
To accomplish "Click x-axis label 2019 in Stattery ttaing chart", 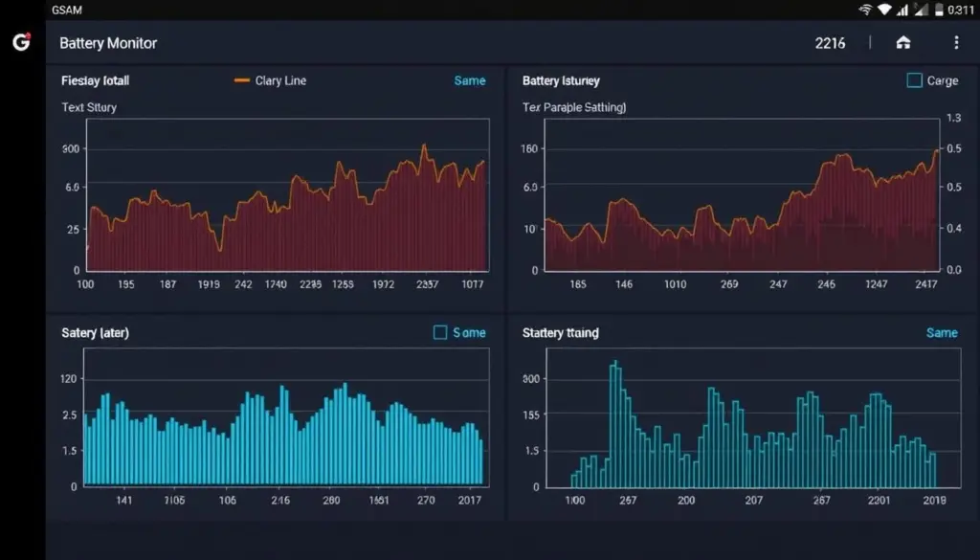I will coord(934,500).
